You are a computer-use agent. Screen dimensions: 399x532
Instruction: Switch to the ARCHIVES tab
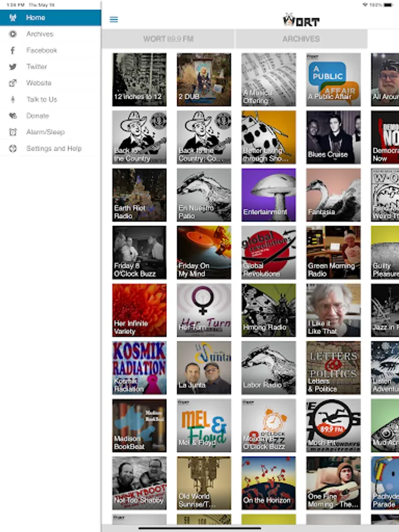(301, 38)
